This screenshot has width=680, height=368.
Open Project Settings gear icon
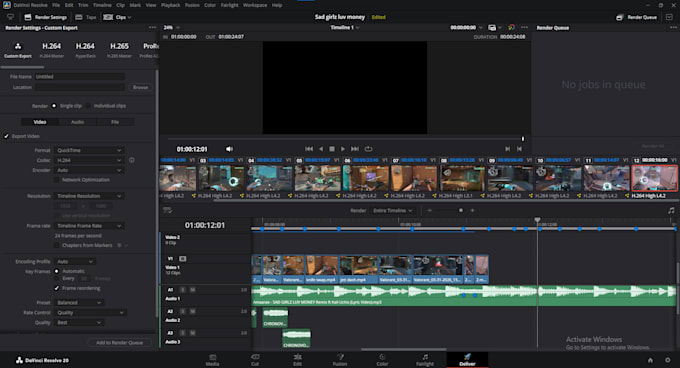[667, 360]
